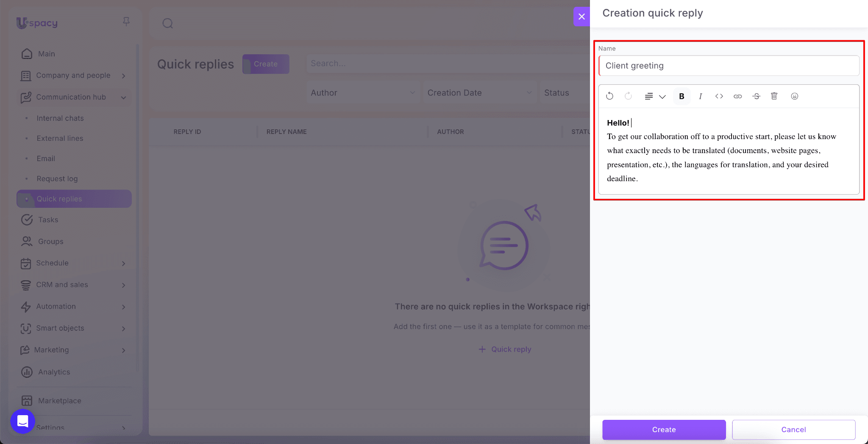Toggle bold formatting in the editor

point(682,96)
